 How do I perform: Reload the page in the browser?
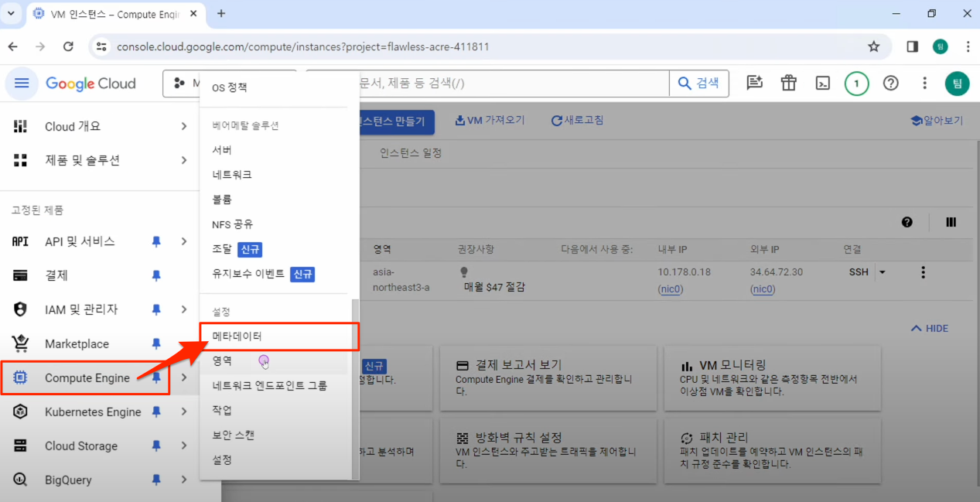68,46
